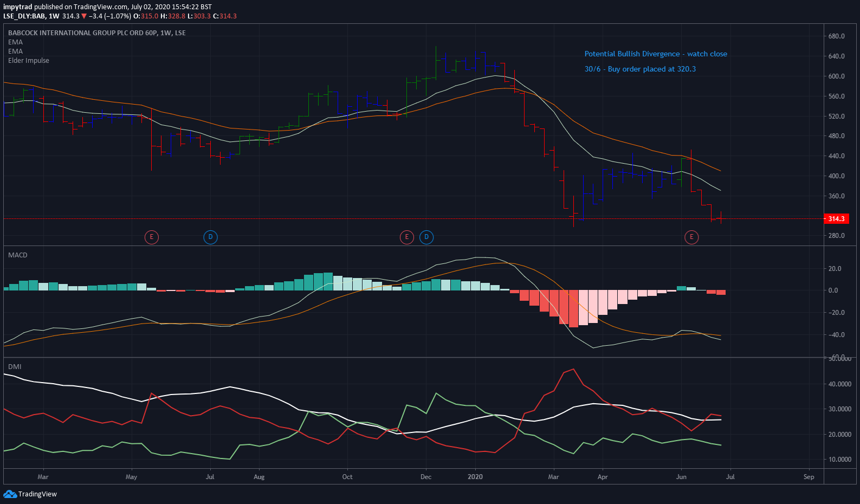The image size is (860, 504).
Task: Click the TradingView wordmark at bottom left
Action: pyautogui.click(x=37, y=494)
